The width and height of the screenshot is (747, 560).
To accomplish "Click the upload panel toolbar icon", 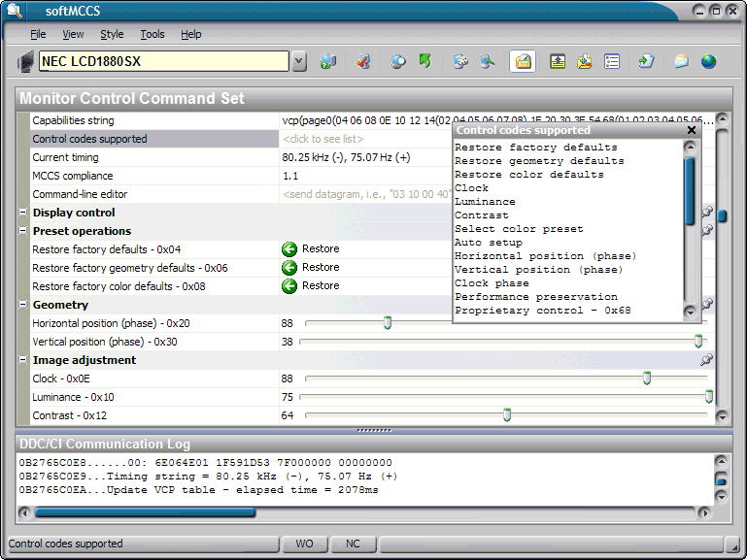I will click(x=558, y=61).
